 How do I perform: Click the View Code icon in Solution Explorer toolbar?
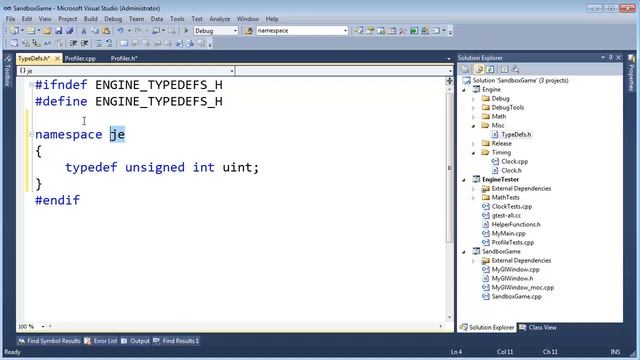[504, 69]
